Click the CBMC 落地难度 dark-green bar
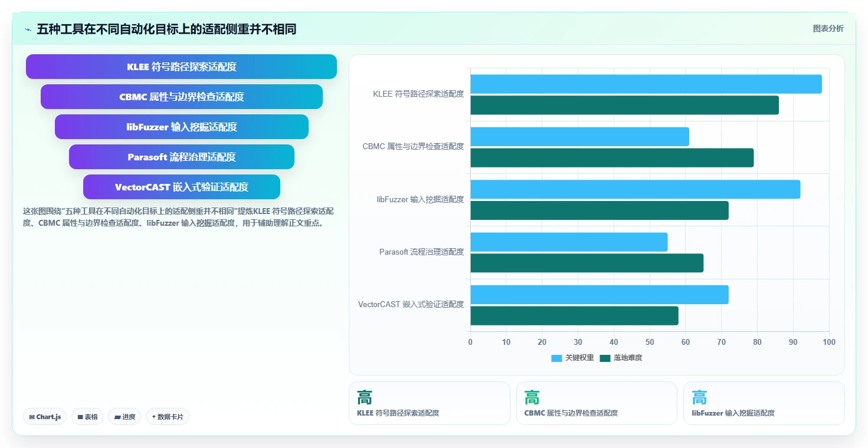868x448 pixels. [x=612, y=157]
